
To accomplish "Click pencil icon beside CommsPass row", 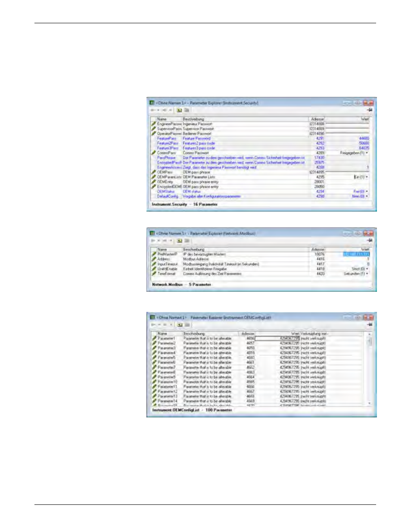I will tap(153, 152).
